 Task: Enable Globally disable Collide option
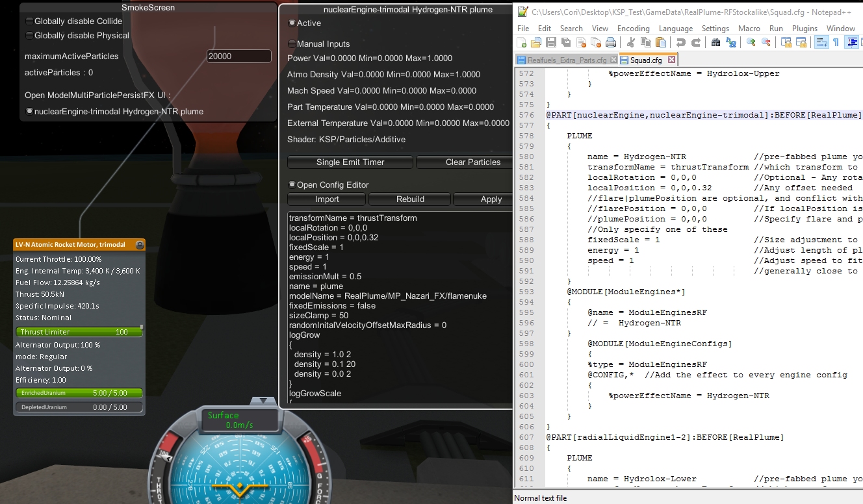tap(29, 21)
